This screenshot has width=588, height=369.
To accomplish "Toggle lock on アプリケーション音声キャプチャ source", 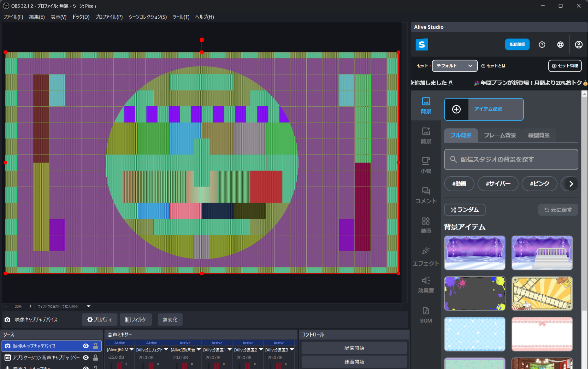I will click(x=96, y=358).
